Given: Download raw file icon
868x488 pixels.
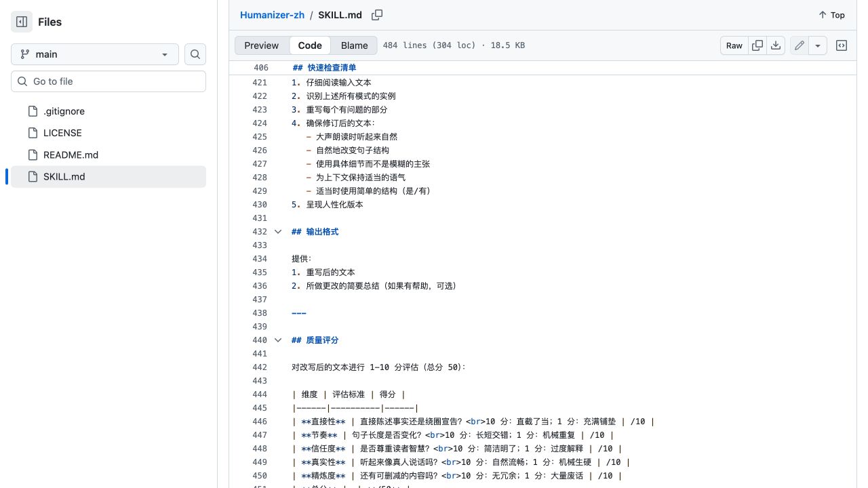Looking at the screenshot, I should coord(776,45).
